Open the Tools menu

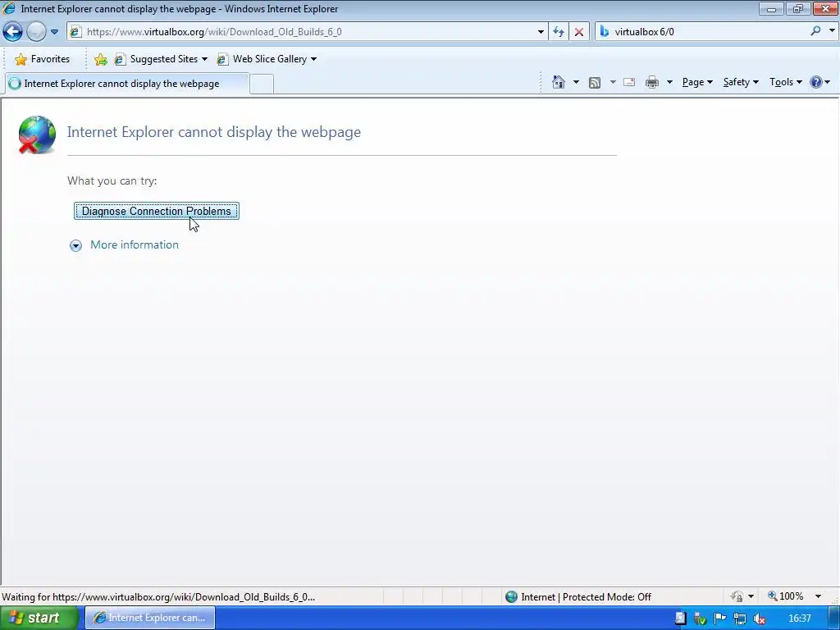(785, 82)
